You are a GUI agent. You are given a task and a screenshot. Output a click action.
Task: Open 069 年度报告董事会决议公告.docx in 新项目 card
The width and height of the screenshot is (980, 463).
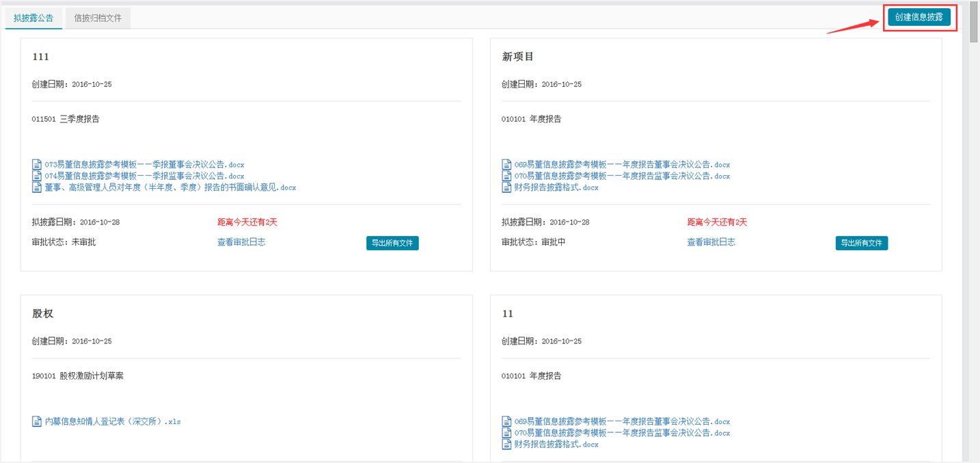pos(622,165)
